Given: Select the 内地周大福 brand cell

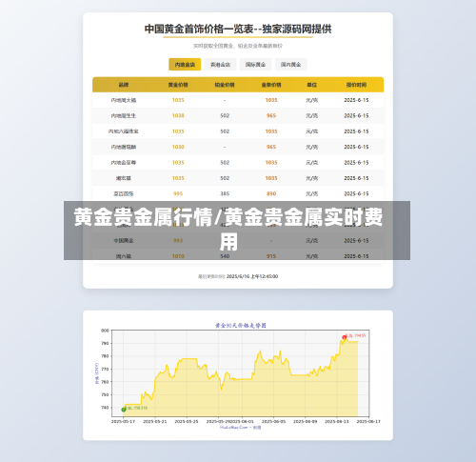Looking at the screenshot, I should [124, 100].
